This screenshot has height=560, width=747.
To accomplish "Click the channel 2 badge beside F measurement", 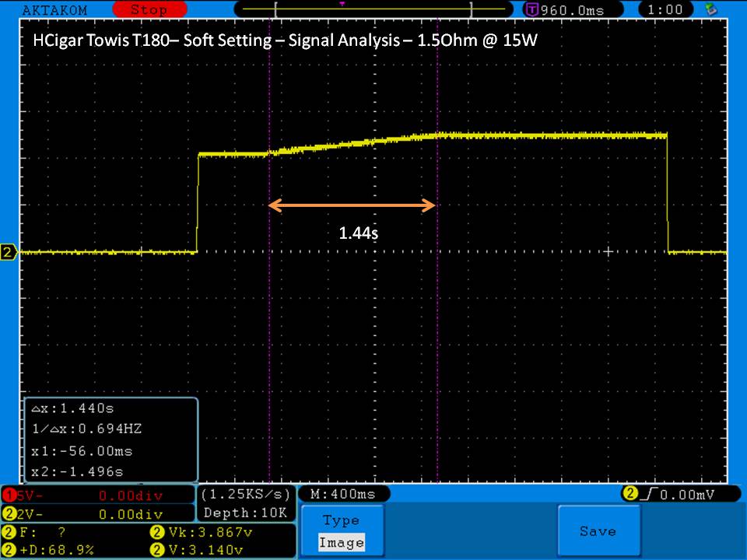I will pyautogui.click(x=9, y=533).
